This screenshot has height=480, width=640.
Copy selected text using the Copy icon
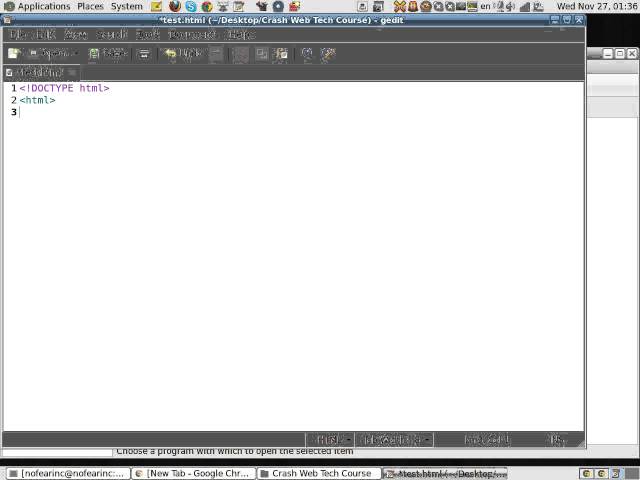[x=261, y=53]
